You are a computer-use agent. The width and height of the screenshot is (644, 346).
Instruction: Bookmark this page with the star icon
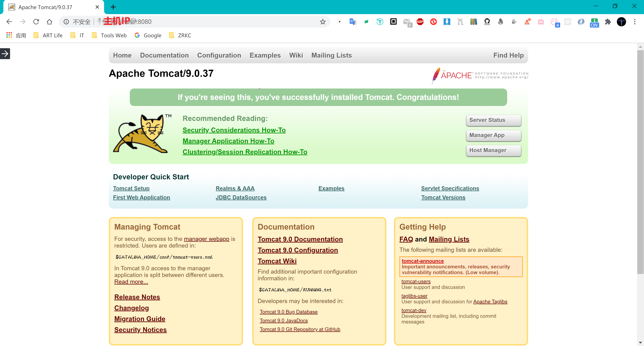323,22
